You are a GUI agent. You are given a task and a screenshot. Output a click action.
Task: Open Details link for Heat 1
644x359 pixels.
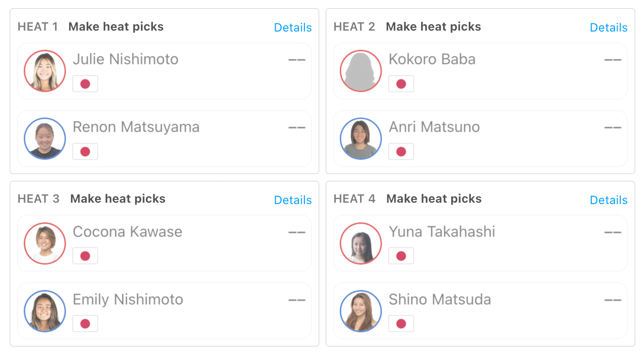click(x=293, y=28)
